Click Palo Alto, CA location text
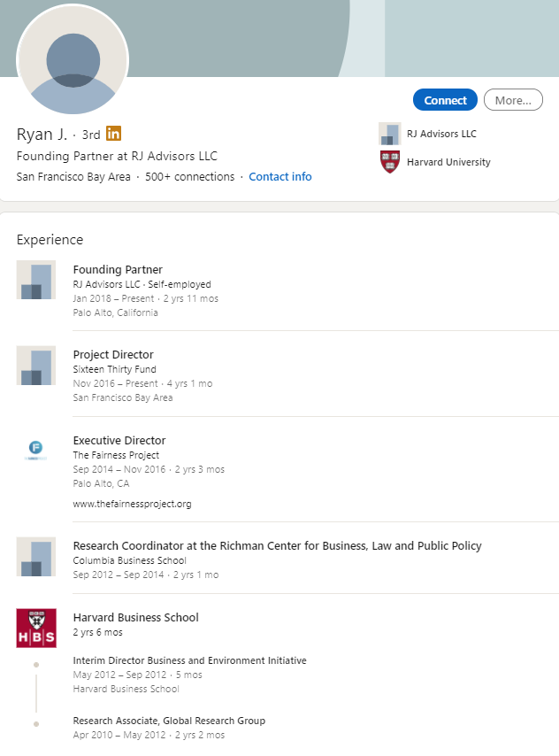Screen dimensions: 559x756 [x=101, y=483]
